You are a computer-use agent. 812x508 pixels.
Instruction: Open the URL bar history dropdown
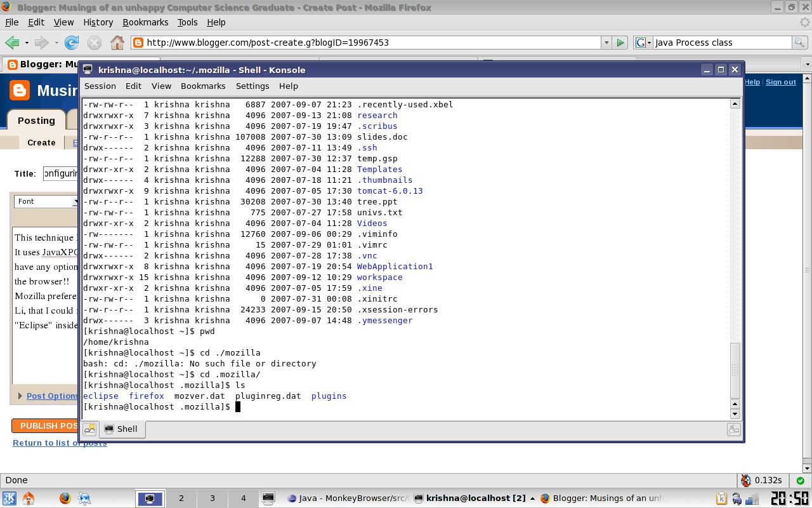click(606, 43)
